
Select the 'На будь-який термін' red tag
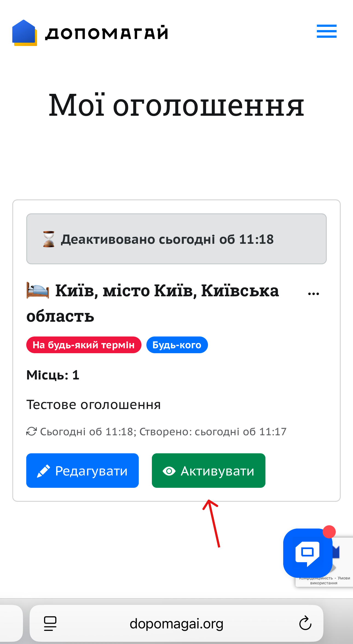point(84,345)
